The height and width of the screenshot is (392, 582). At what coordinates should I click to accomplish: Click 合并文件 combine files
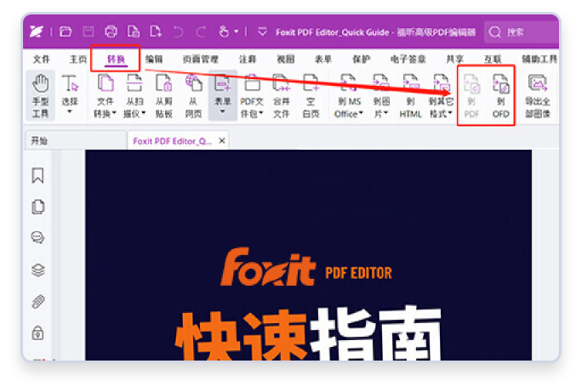click(x=282, y=96)
